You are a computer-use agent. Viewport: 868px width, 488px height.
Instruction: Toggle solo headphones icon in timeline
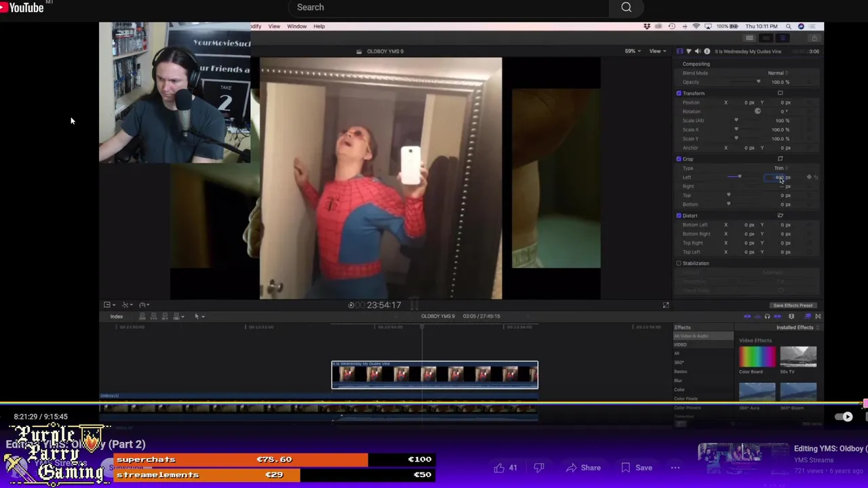tap(767, 317)
